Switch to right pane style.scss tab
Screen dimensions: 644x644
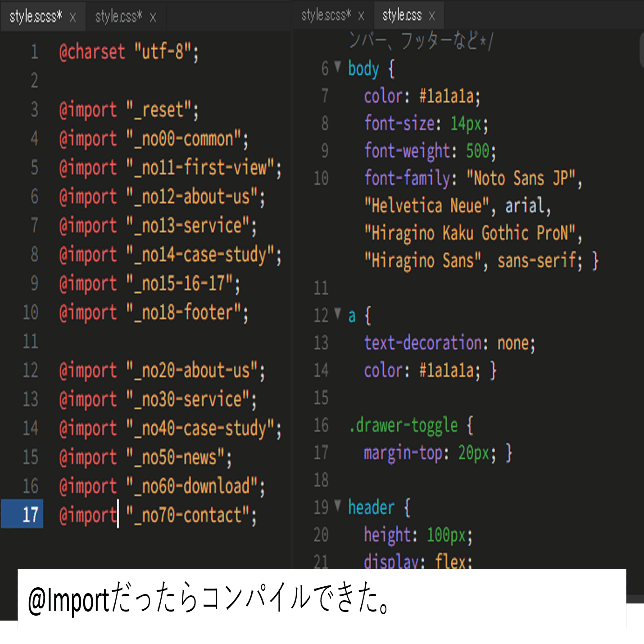click(x=326, y=15)
